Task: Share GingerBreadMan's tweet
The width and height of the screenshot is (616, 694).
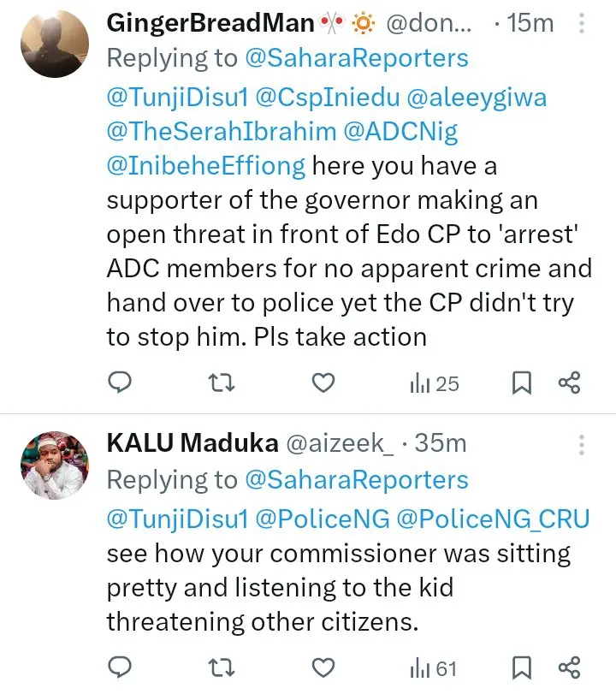Action: pos(570,383)
